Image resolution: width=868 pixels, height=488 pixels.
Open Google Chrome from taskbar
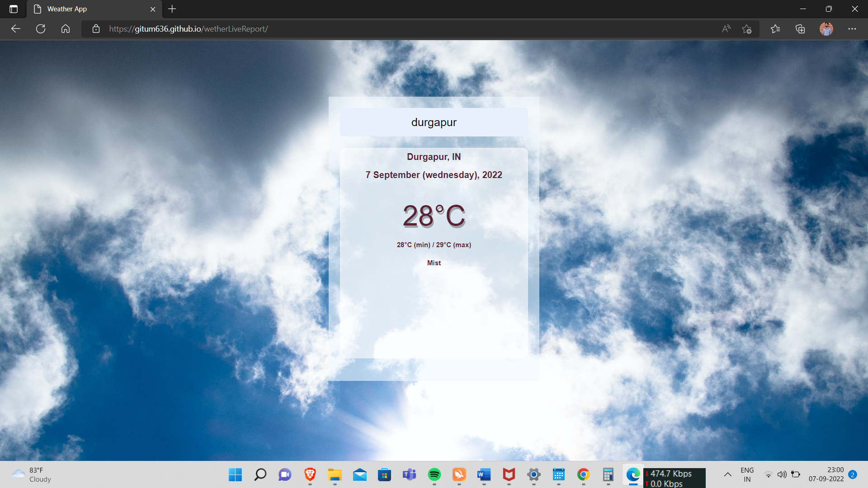(x=583, y=474)
